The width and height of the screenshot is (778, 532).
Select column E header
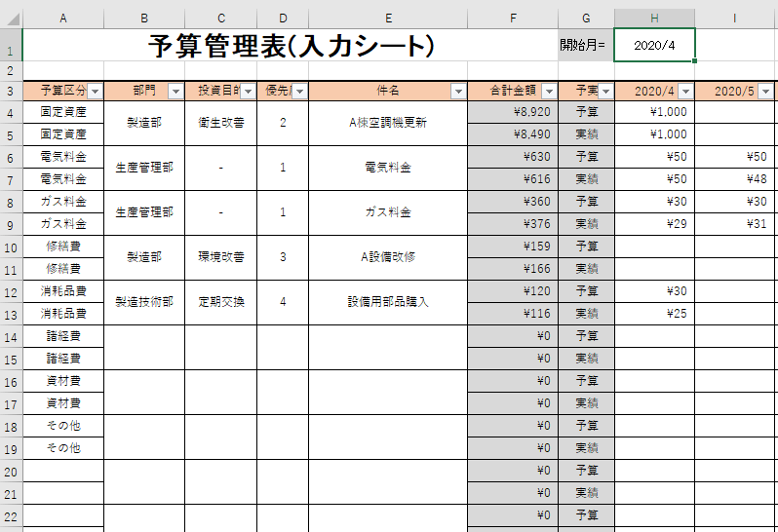(388, 19)
